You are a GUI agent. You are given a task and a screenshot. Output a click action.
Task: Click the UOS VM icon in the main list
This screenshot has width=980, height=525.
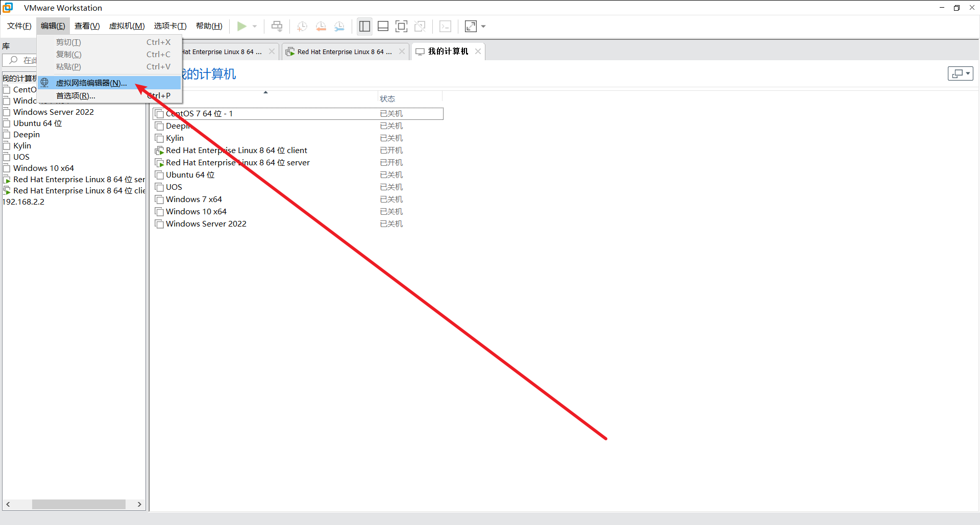[159, 187]
